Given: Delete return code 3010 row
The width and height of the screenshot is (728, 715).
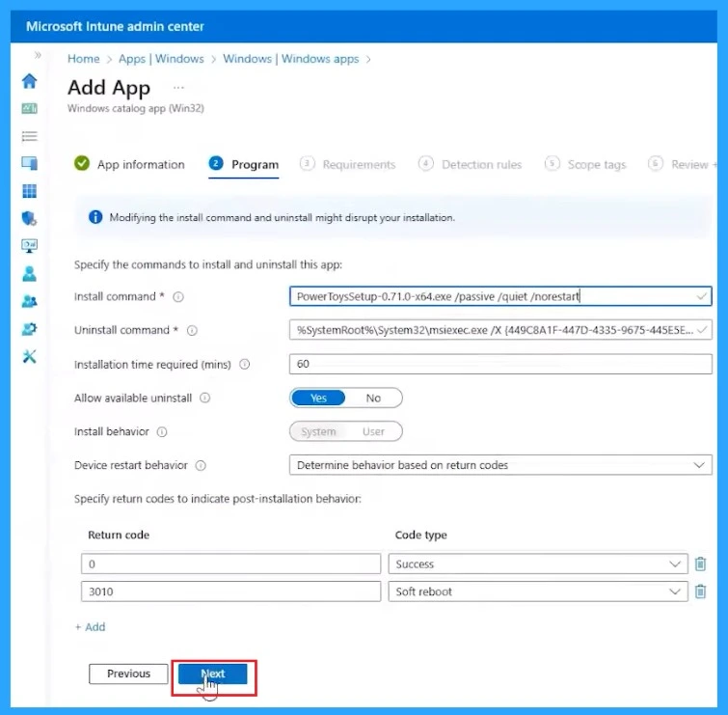Looking at the screenshot, I should (700, 591).
